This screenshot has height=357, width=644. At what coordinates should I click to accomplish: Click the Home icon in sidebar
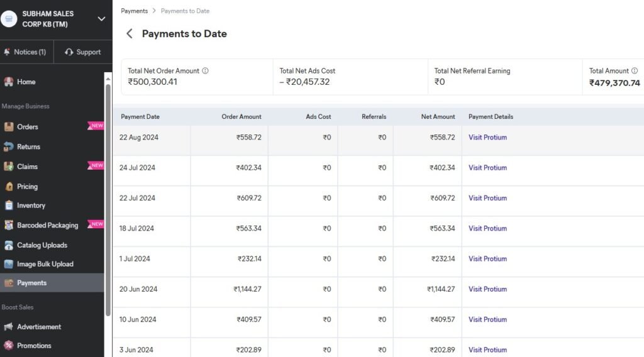[x=9, y=82]
